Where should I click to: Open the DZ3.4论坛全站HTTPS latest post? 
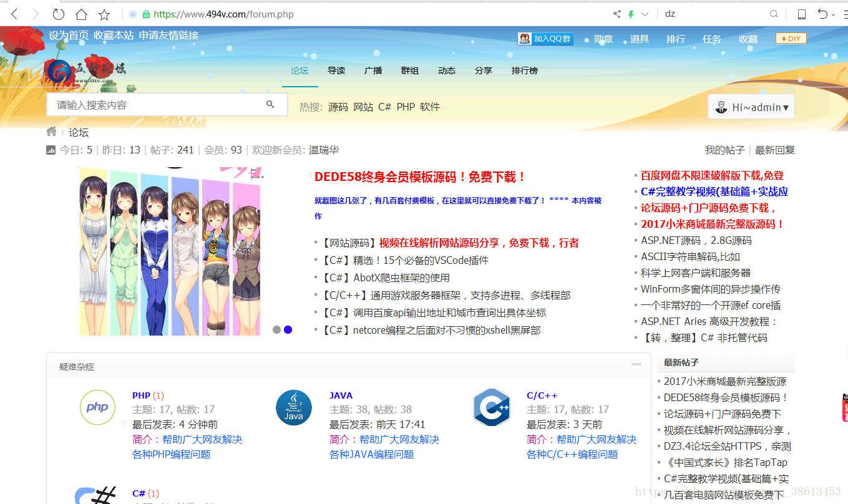pyautogui.click(x=728, y=446)
